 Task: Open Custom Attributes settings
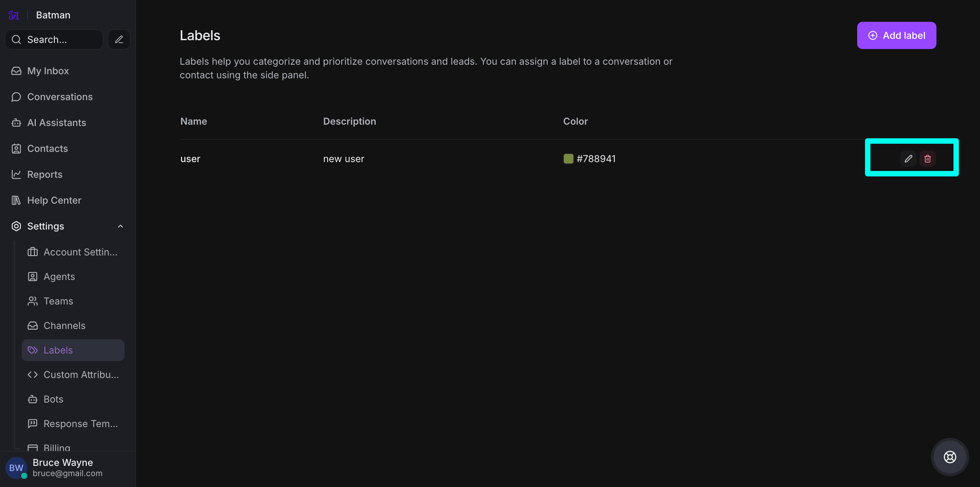pyautogui.click(x=81, y=375)
